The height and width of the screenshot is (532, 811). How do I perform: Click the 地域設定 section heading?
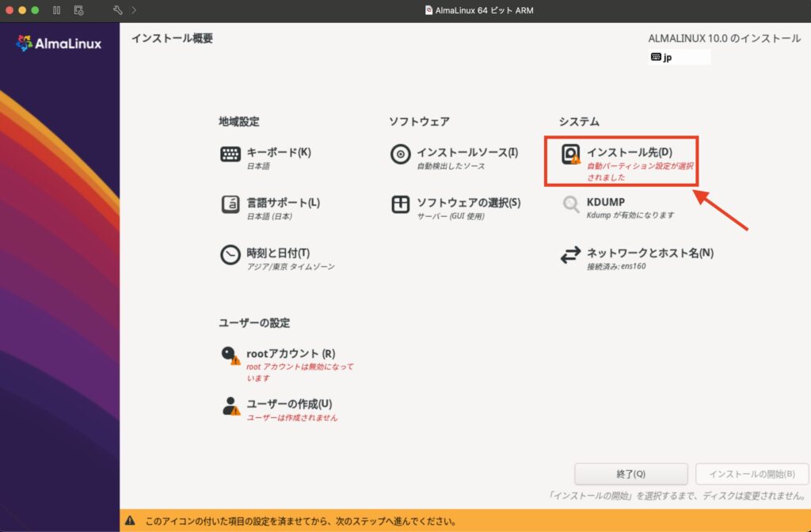(238, 121)
